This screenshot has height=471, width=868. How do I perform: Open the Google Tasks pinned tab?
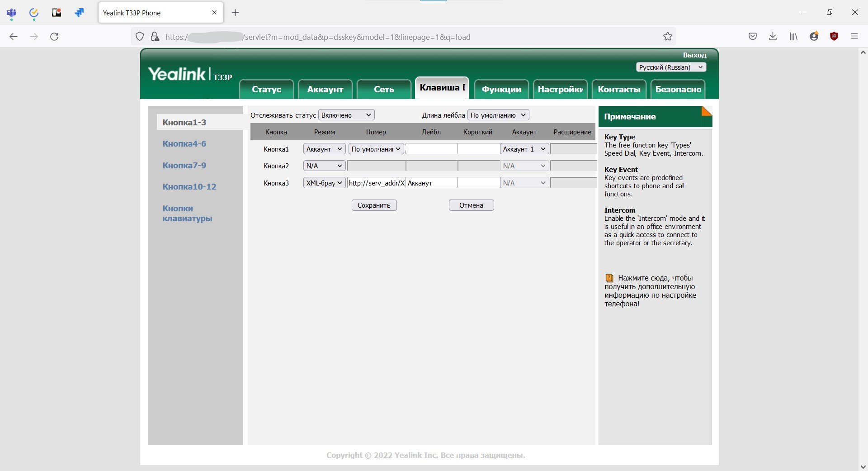tap(34, 13)
